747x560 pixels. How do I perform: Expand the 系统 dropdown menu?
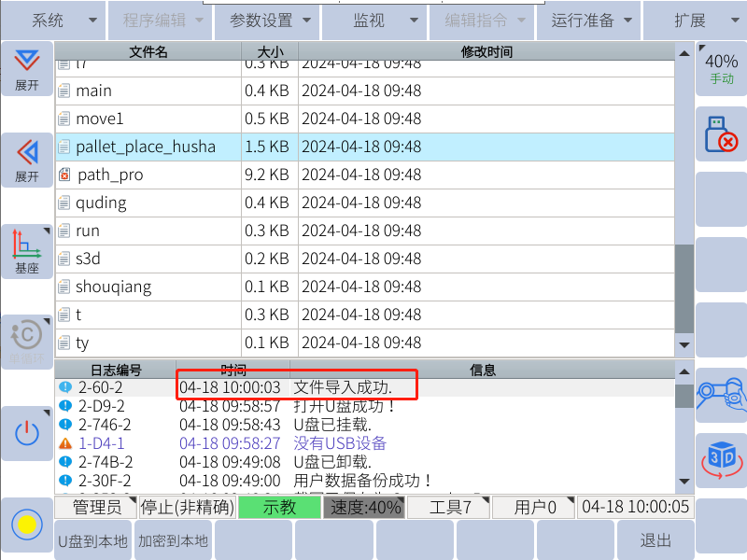point(53,20)
